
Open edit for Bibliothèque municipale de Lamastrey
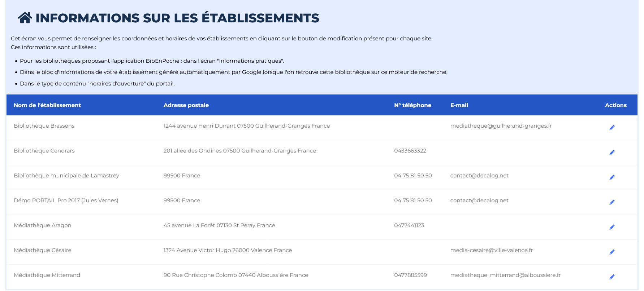point(612,177)
